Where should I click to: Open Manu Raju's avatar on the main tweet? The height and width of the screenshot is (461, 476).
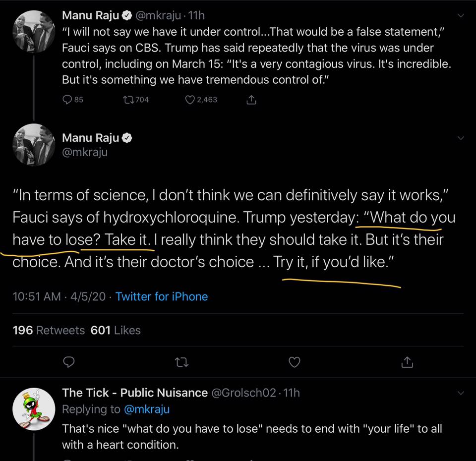(33, 145)
